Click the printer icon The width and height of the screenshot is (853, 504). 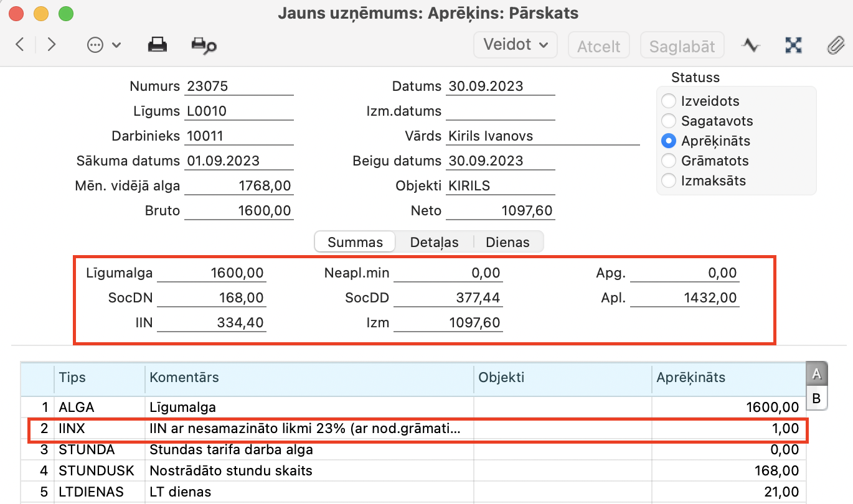pos(156,45)
